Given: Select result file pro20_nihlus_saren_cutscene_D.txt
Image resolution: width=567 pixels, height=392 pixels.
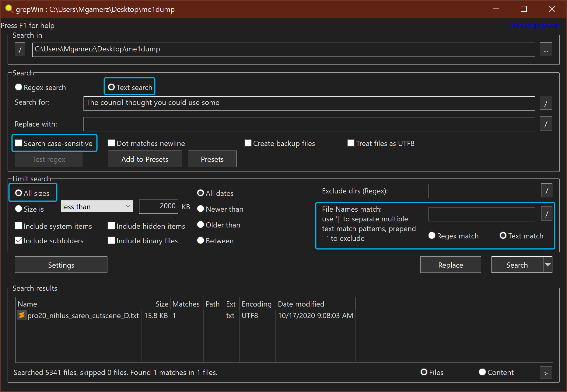Looking at the screenshot, I should pos(83,316).
